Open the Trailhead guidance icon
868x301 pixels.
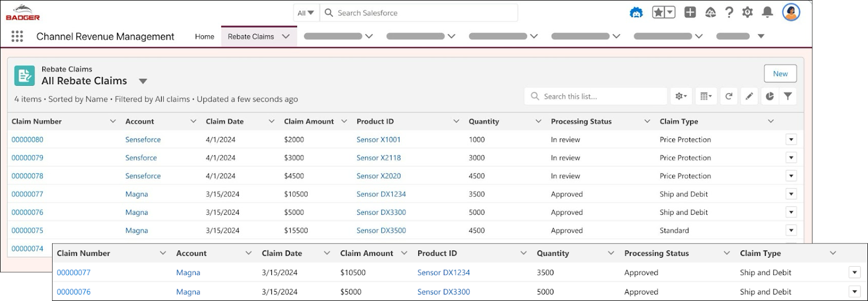coord(710,12)
